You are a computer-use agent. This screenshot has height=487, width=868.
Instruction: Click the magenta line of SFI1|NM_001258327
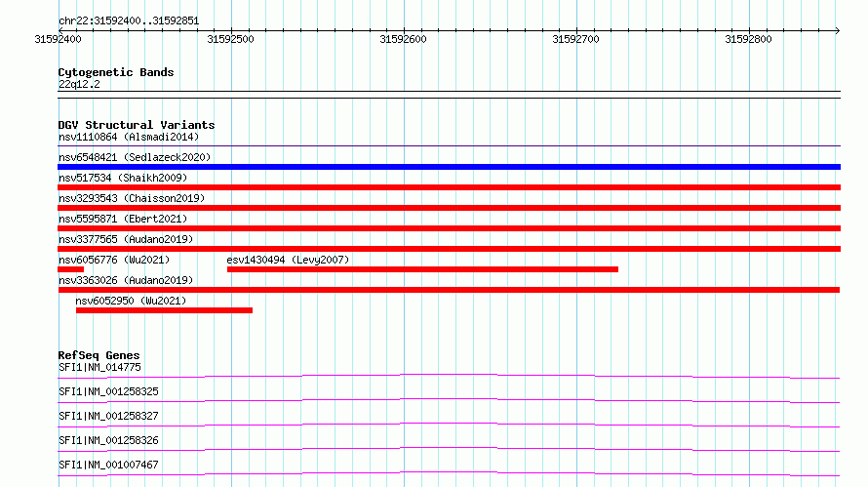(x=449, y=425)
